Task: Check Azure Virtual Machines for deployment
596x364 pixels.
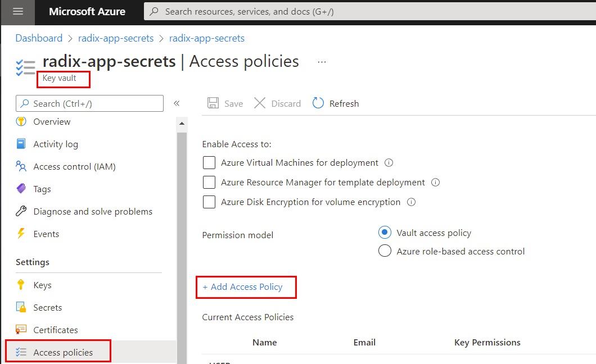Action: 209,162
